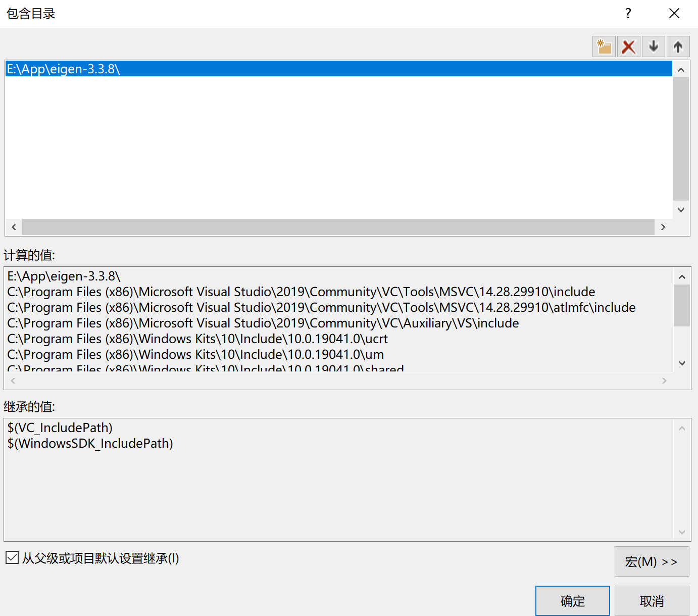Close the 包含目录 dialog
698x616 pixels.
pyautogui.click(x=674, y=13)
